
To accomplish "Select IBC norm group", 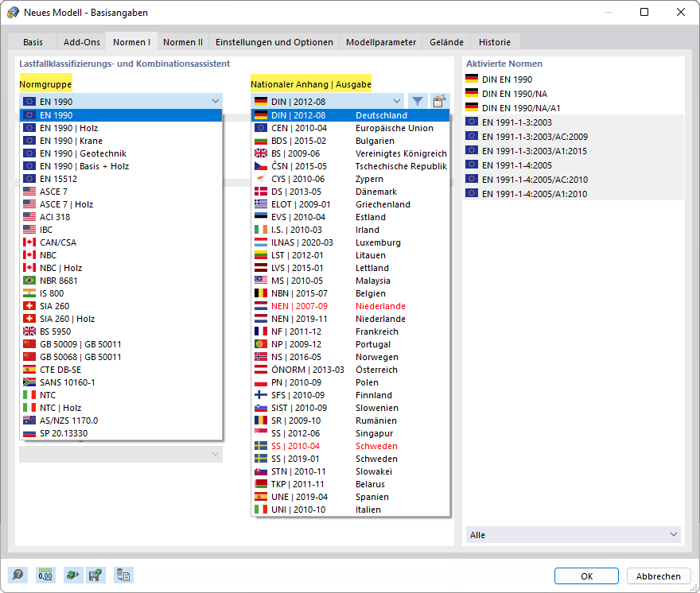I will 121,230.
